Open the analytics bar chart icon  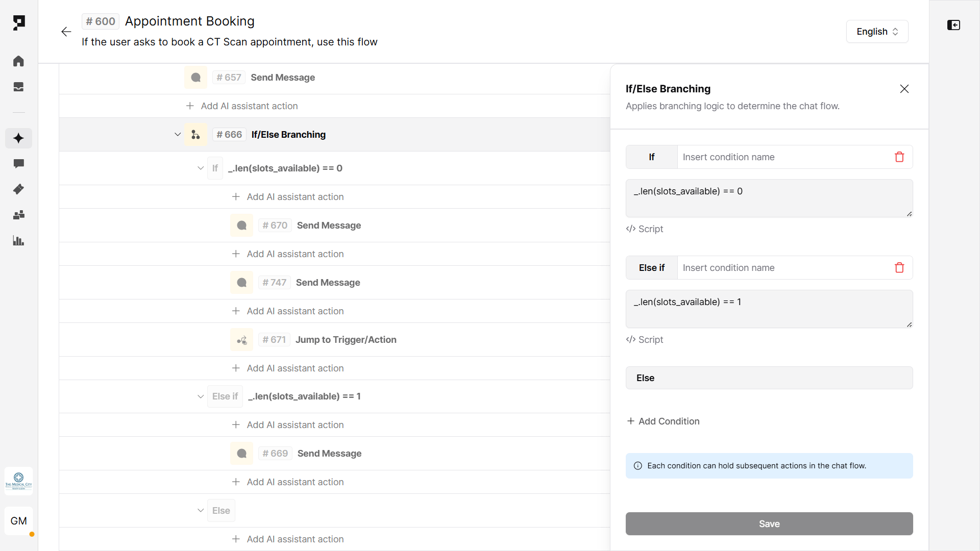tap(18, 241)
